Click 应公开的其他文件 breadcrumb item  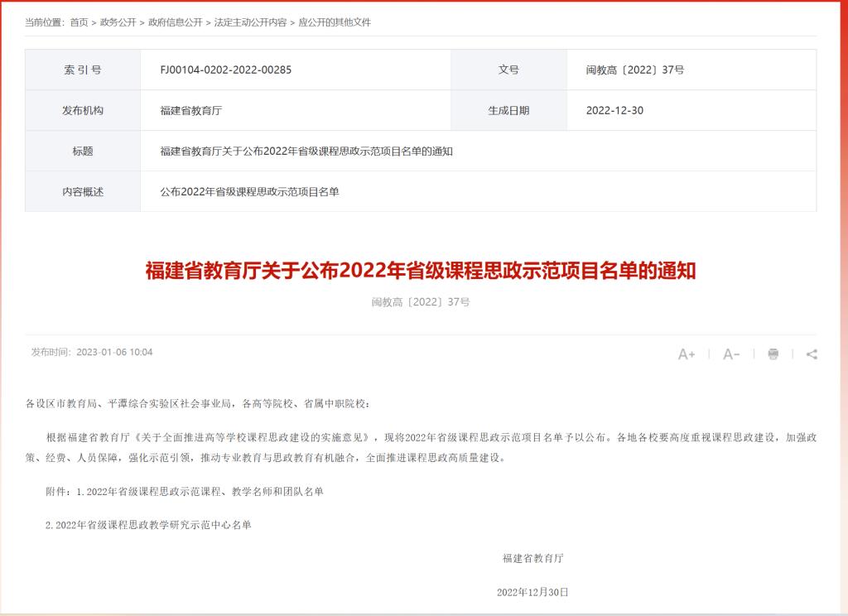coord(335,22)
